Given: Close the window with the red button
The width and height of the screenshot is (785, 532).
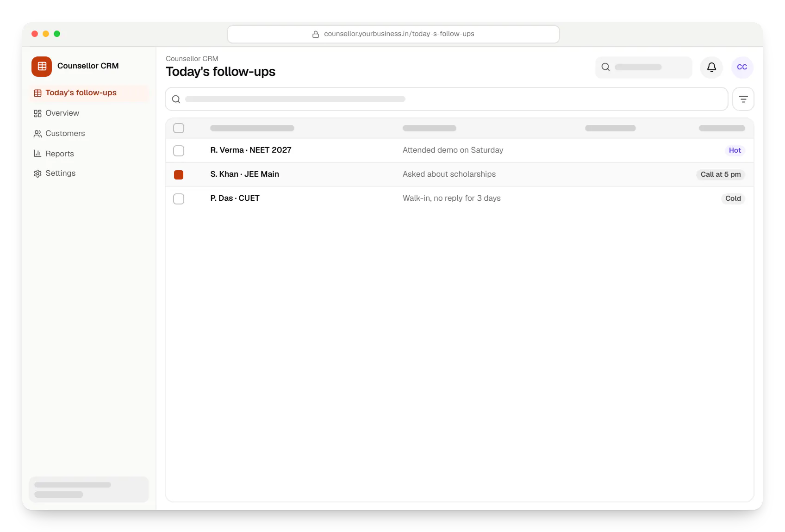Looking at the screenshot, I should [35, 34].
